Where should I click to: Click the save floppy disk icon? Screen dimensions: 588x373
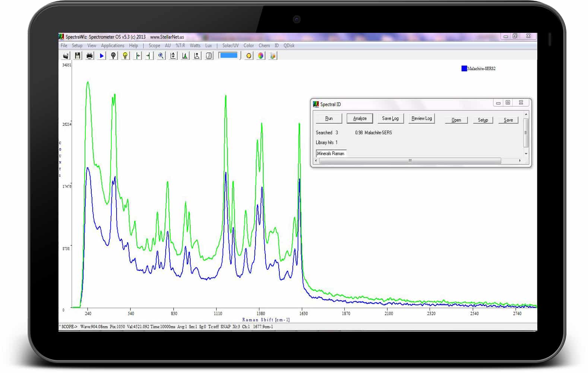point(78,56)
